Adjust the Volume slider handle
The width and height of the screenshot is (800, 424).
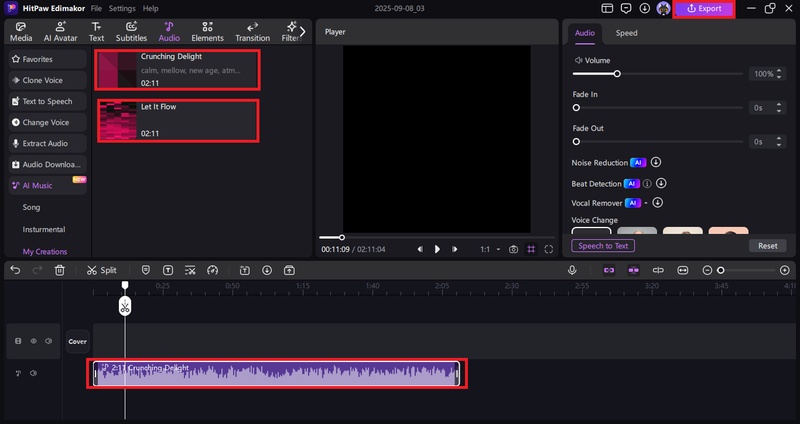[x=617, y=74]
